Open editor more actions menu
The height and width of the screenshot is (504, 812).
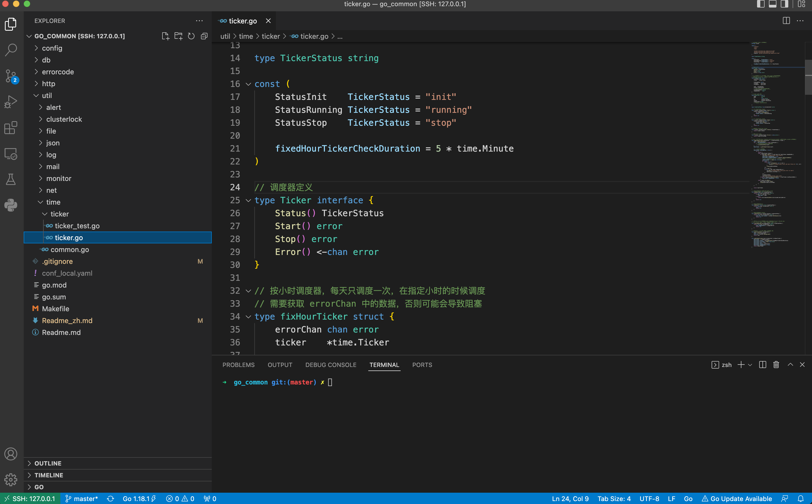[x=800, y=21]
